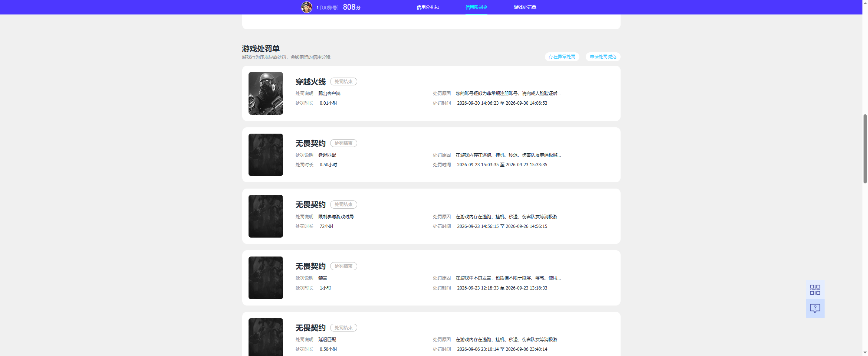Click the 申请处罚减免 button
Screen dimensions: 868x356
[x=603, y=57]
